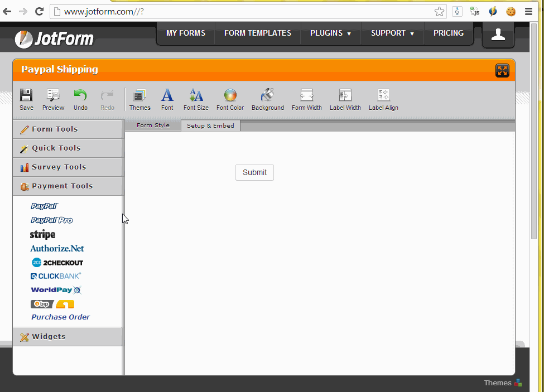
Task: Open the form Preview
Action: coord(53,96)
